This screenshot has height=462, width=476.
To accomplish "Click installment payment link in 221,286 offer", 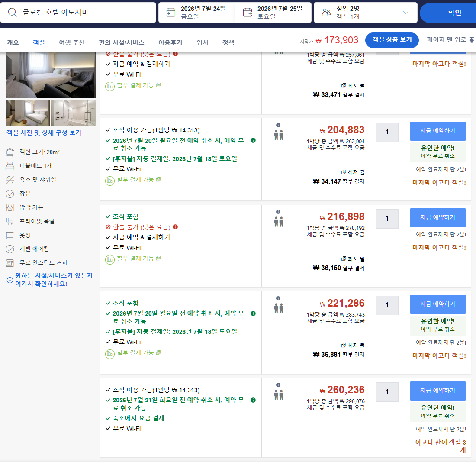I will coord(139,353).
